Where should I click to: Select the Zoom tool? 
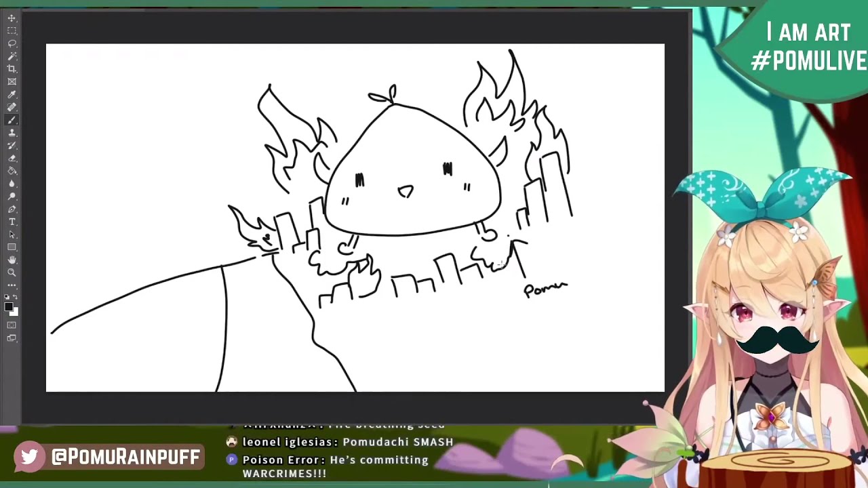click(12, 272)
